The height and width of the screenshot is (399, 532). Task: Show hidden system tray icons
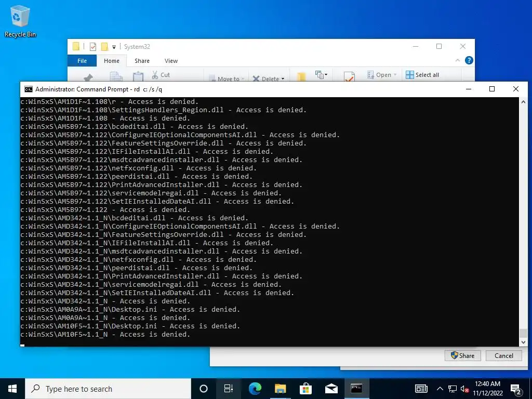click(x=440, y=389)
